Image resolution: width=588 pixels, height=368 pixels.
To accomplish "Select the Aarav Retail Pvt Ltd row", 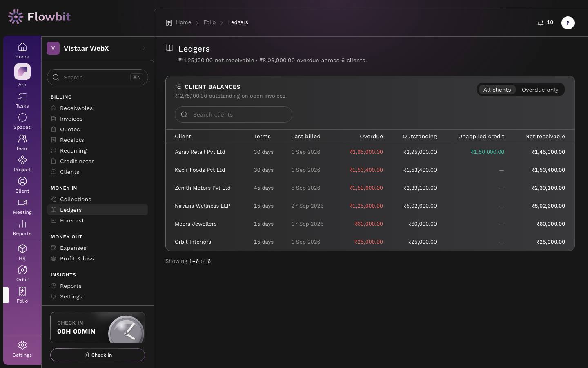I will point(370,152).
